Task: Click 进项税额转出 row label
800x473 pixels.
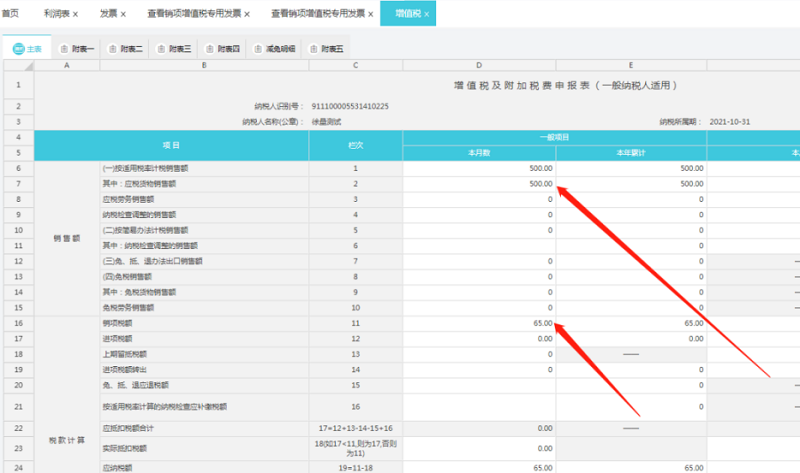Action: point(124,369)
